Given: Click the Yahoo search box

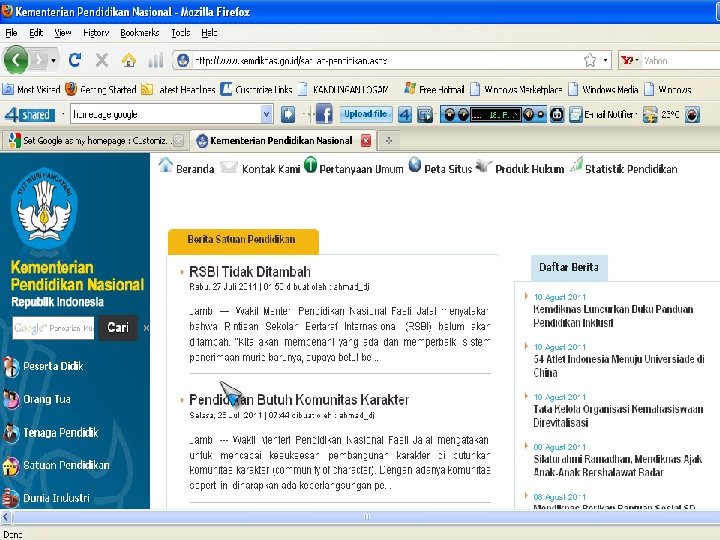Looking at the screenshot, I should coord(681,60).
